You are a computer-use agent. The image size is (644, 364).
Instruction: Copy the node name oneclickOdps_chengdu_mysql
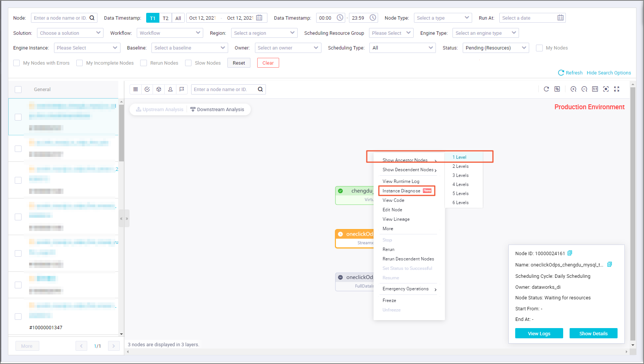[609, 264]
